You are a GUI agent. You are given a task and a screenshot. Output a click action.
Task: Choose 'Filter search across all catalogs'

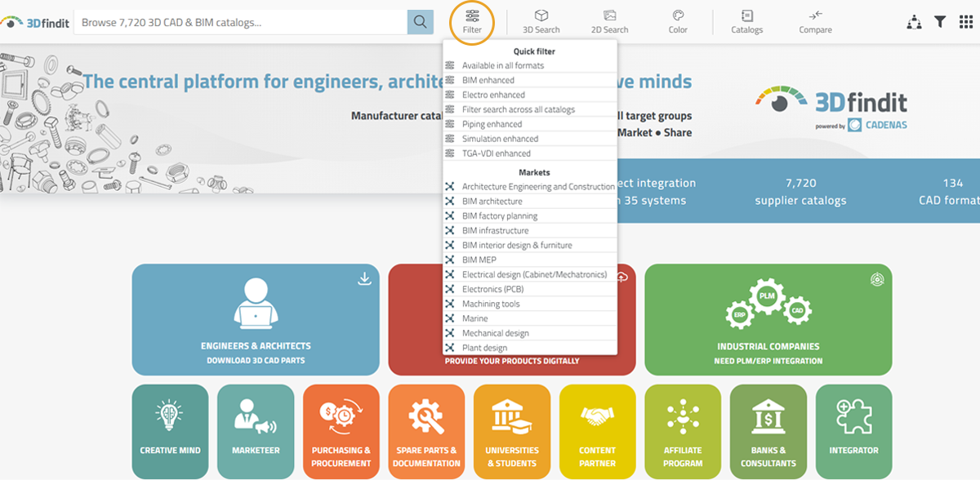point(529,109)
